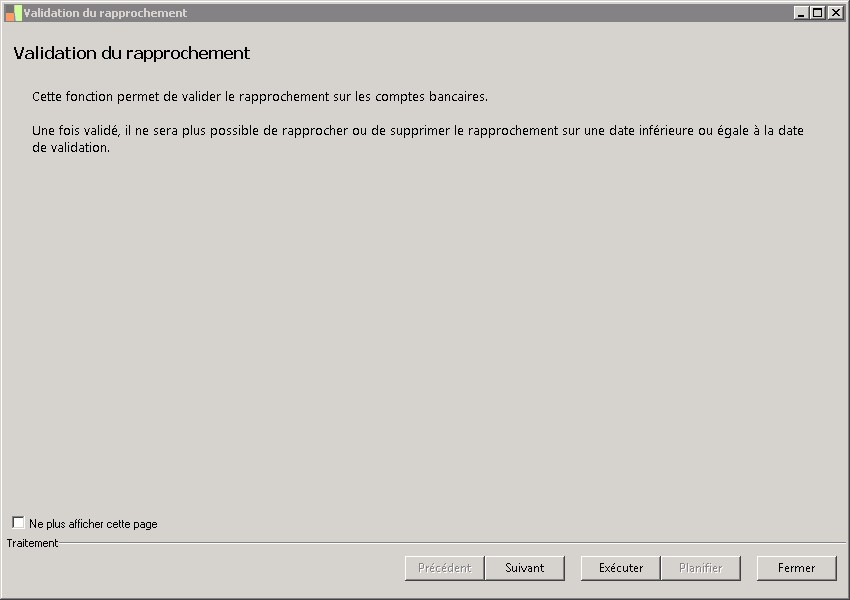The image size is (850, 600).
Task: Click the large 'Validation du rapprochement' heading
Action: click(x=131, y=53)
